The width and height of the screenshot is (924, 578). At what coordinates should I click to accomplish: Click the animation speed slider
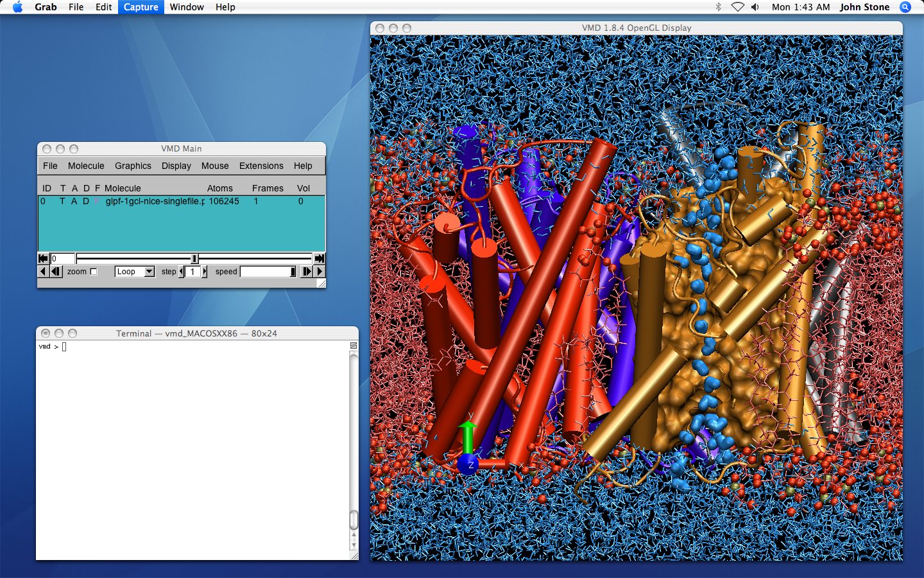click(x=268, y=272)
